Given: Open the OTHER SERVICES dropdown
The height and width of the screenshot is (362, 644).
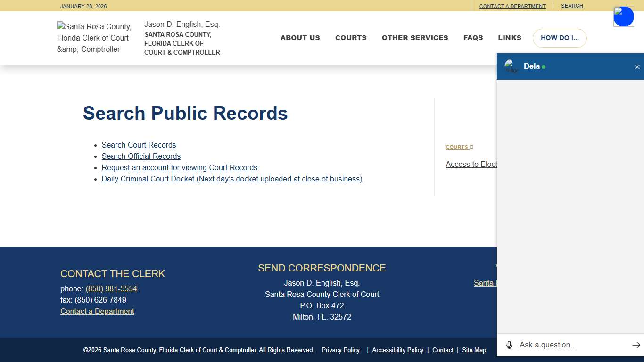Looking at the screenshot, I should click(x=415, y=38).
